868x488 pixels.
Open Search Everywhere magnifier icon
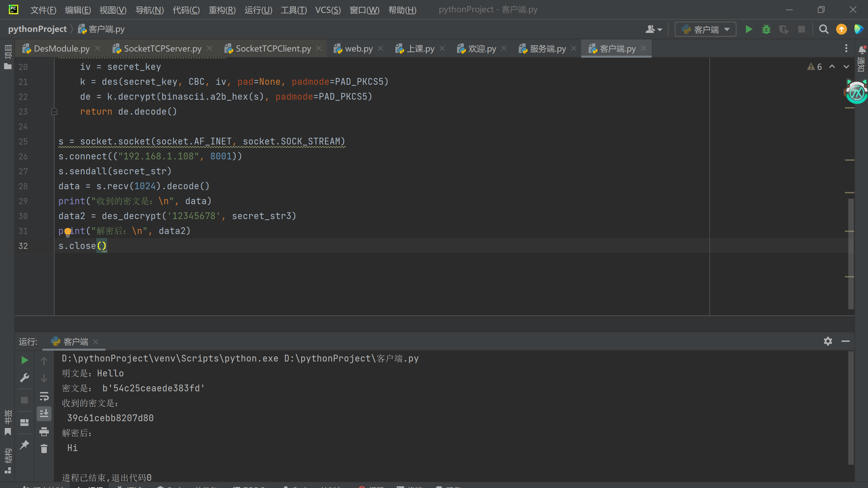click(824, 30)
